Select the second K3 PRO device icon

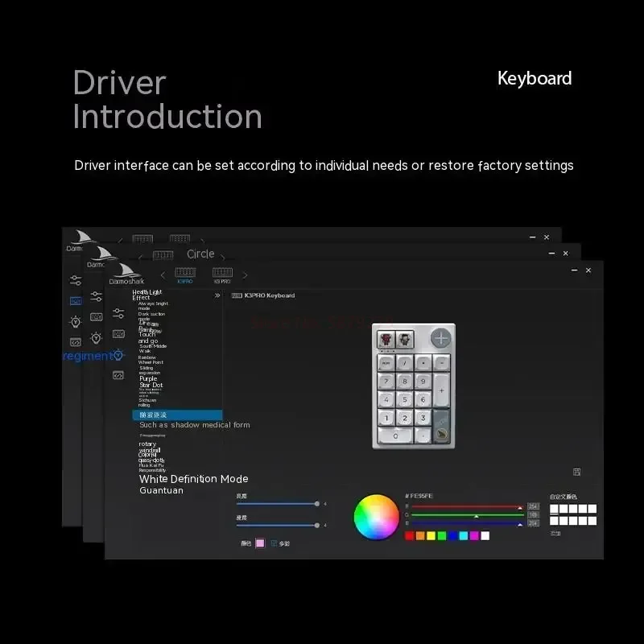pos(222,275)
